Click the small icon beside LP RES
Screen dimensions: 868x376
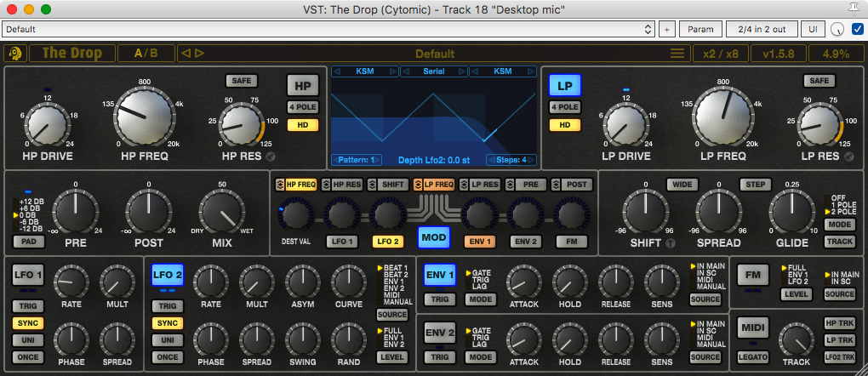pyautogui.click(x=850, y=157)
